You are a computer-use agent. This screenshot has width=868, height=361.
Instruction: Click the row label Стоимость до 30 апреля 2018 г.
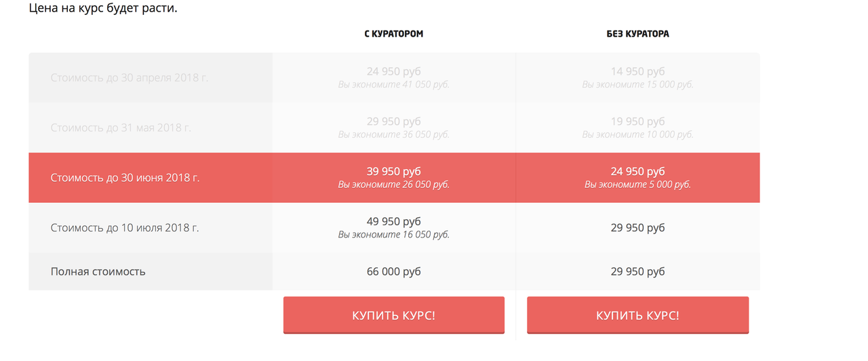pyautogui.click(x=130, y=78)
